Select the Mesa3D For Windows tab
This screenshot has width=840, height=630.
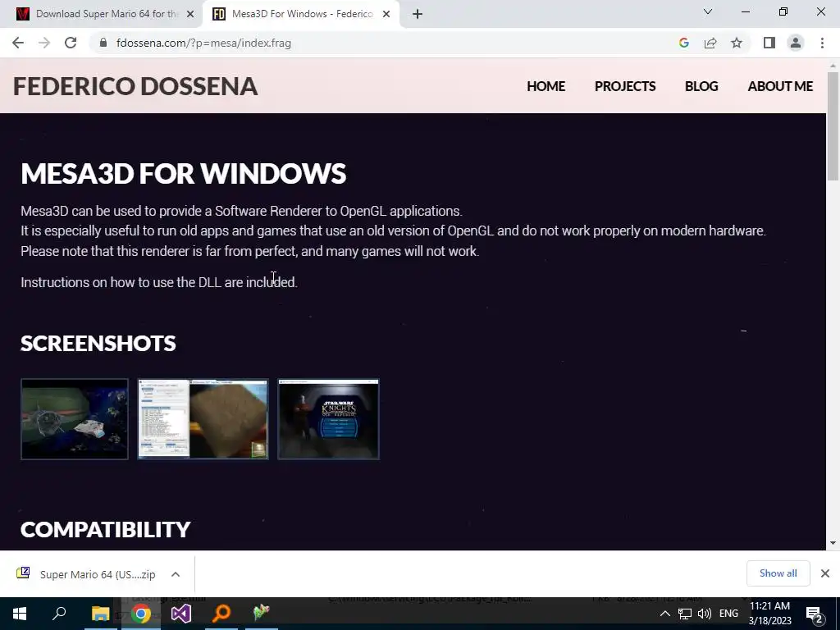click(301, 14)
